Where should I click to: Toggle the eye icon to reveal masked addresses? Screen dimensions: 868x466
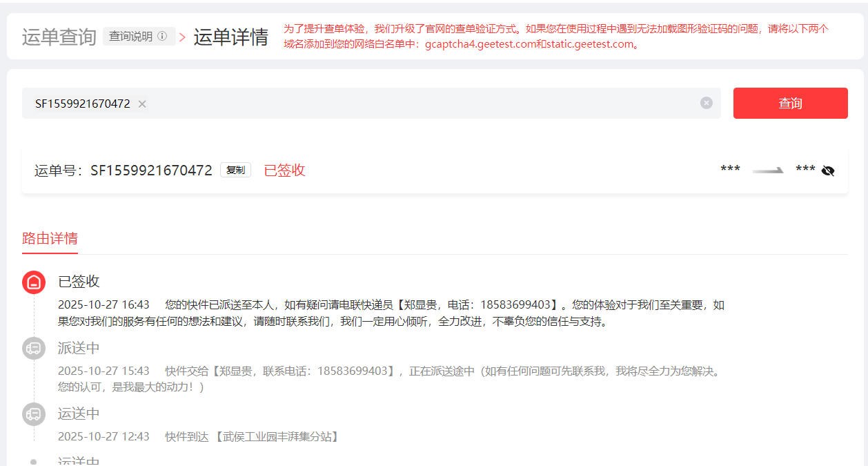[x=828, y=171]
